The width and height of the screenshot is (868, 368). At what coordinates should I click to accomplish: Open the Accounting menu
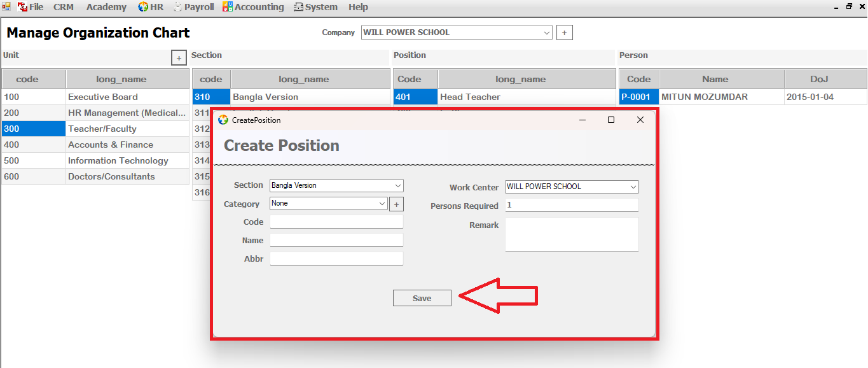tap(253, 7)
